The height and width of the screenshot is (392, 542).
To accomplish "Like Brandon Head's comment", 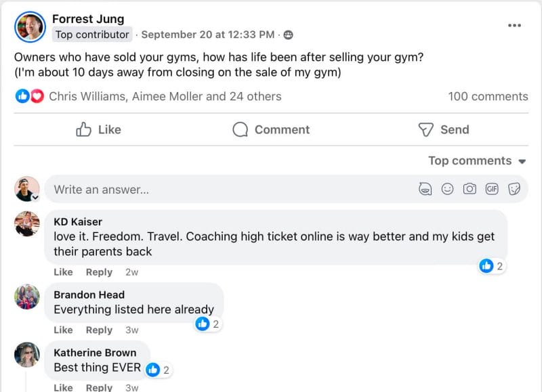I will click(x=63, y=330).
